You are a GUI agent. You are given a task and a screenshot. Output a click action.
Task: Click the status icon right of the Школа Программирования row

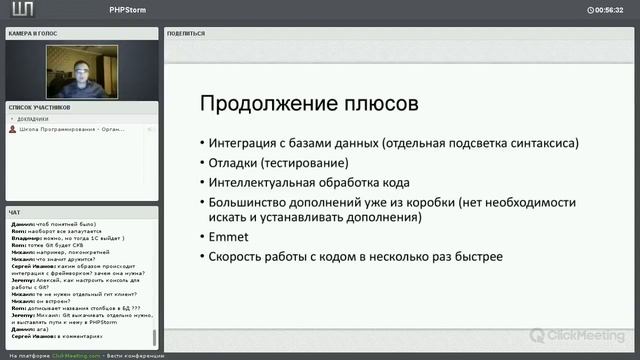coord(150,129)
